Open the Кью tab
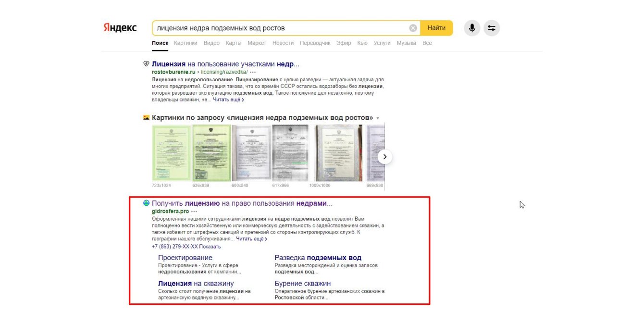Screen dimensions: 644x324 pos(362,43)
